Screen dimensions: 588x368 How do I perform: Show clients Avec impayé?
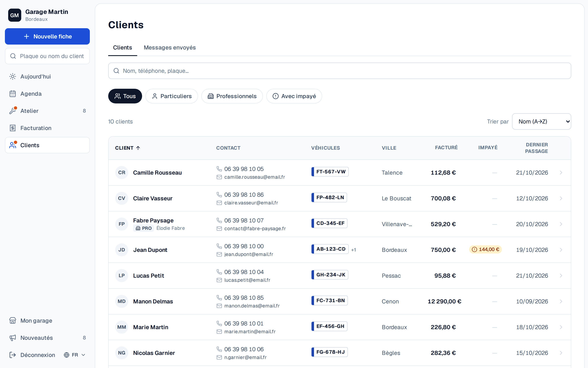coord(294,96)
